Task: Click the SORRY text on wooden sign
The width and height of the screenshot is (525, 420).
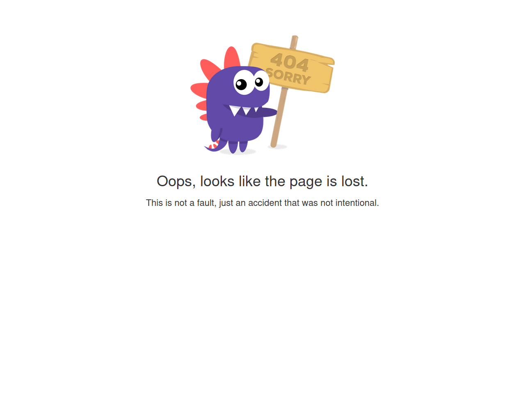Action: point(288,76)
